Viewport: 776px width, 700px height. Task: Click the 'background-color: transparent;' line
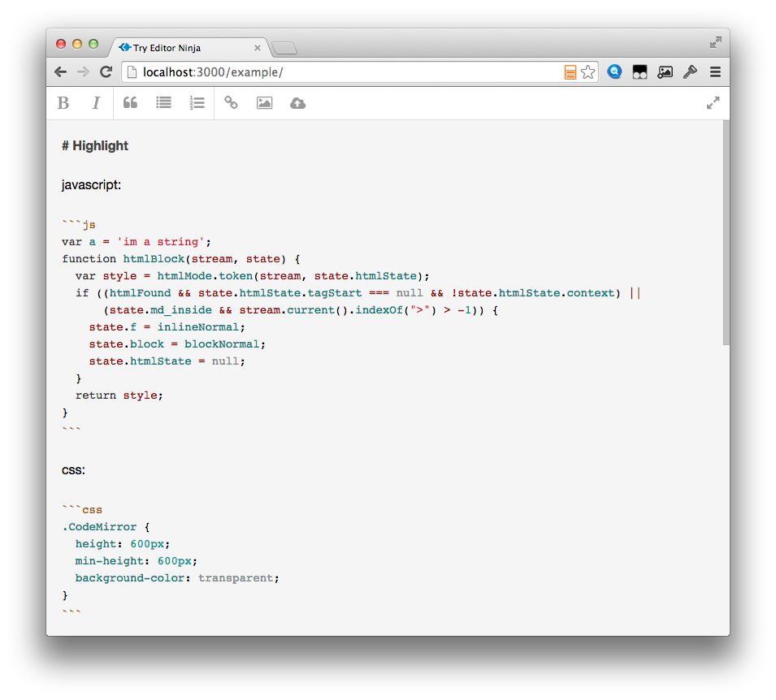[x=177, y=578]
